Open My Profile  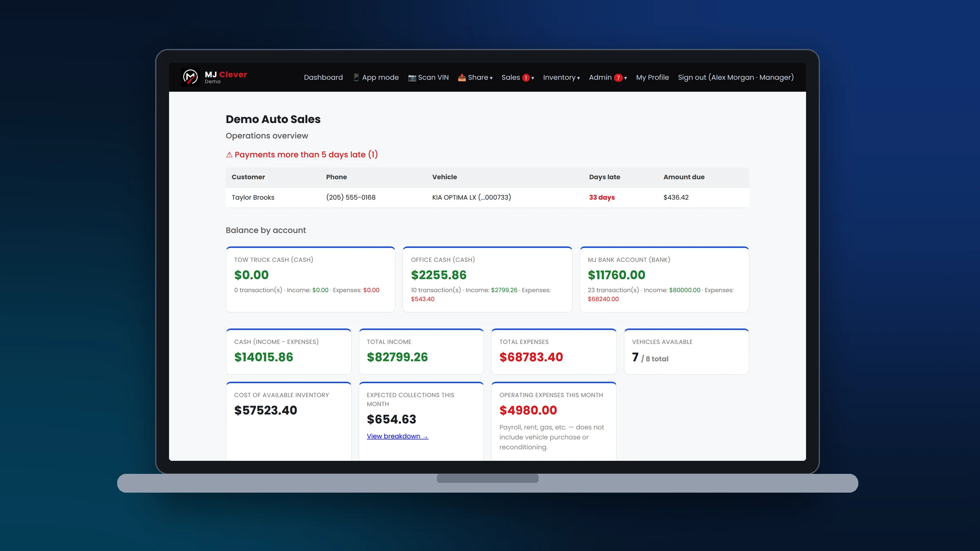coord(653,78)
